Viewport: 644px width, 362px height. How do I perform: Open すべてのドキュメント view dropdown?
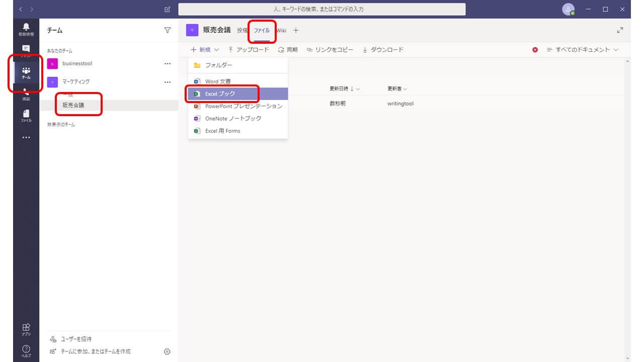coord(582,50)
